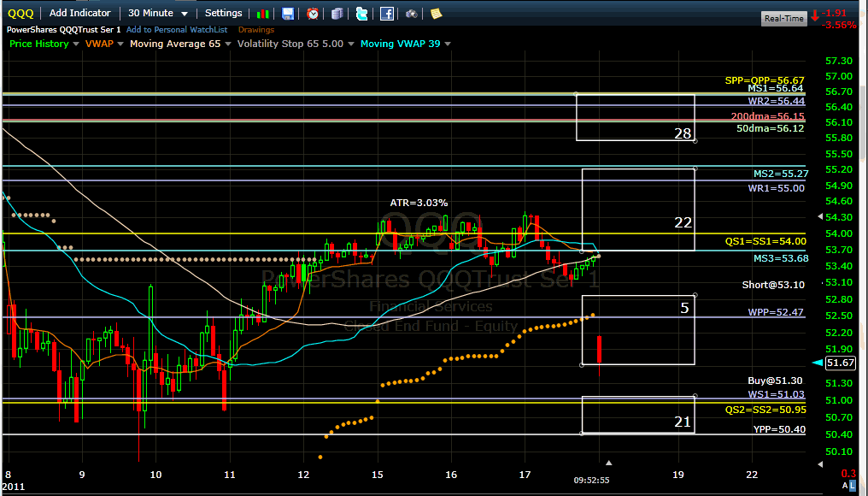
Task: Click the Volatility Stop 65 5.00 label
Action: (290, 44)
